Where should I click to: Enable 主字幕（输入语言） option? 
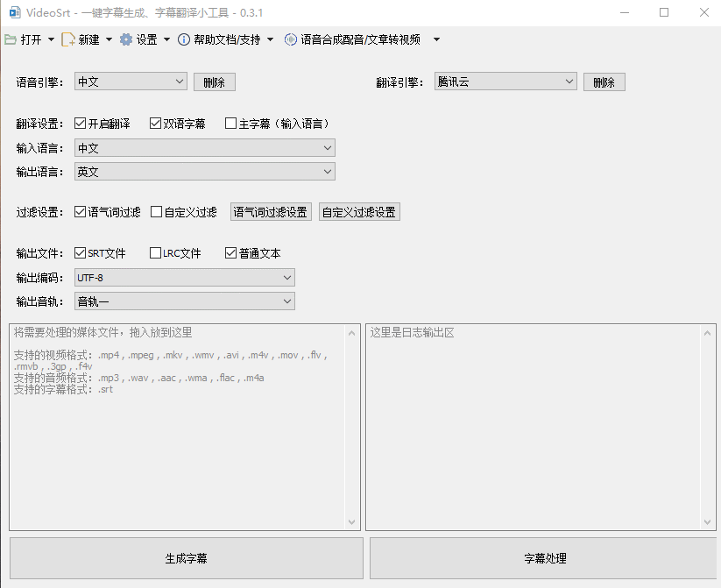click(231, 123)
